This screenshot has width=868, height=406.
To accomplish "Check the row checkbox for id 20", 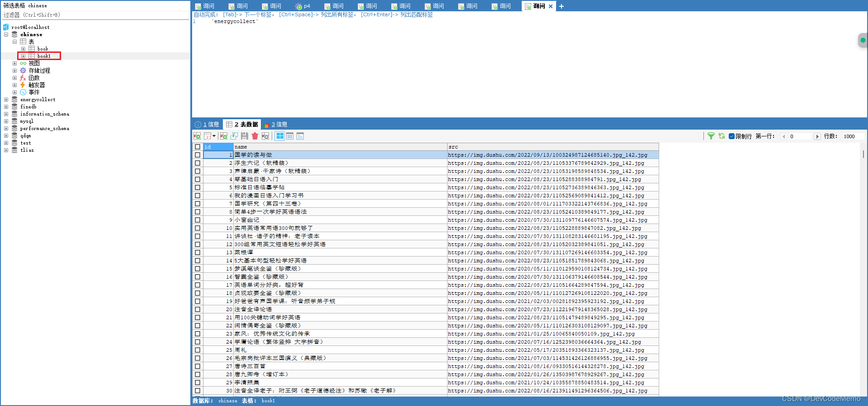I will click(x=198, y=309).
